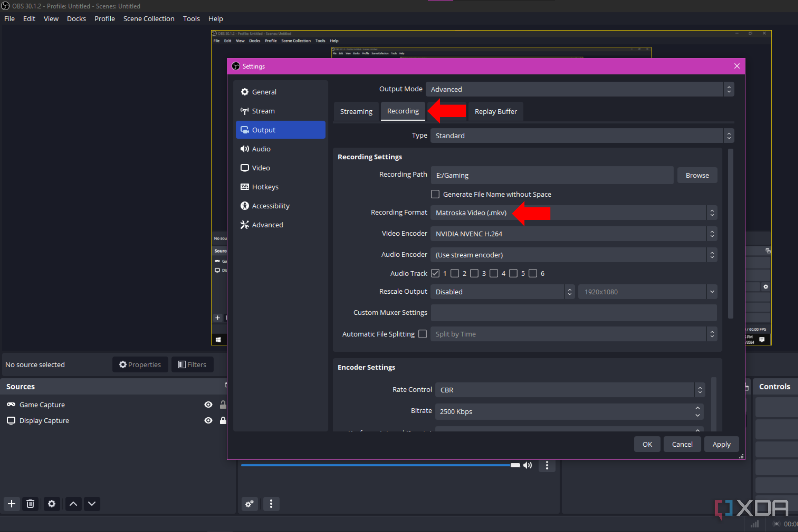Add a new source with the plus icon
The height and width of the screenshot is (532, 798).
11,504
